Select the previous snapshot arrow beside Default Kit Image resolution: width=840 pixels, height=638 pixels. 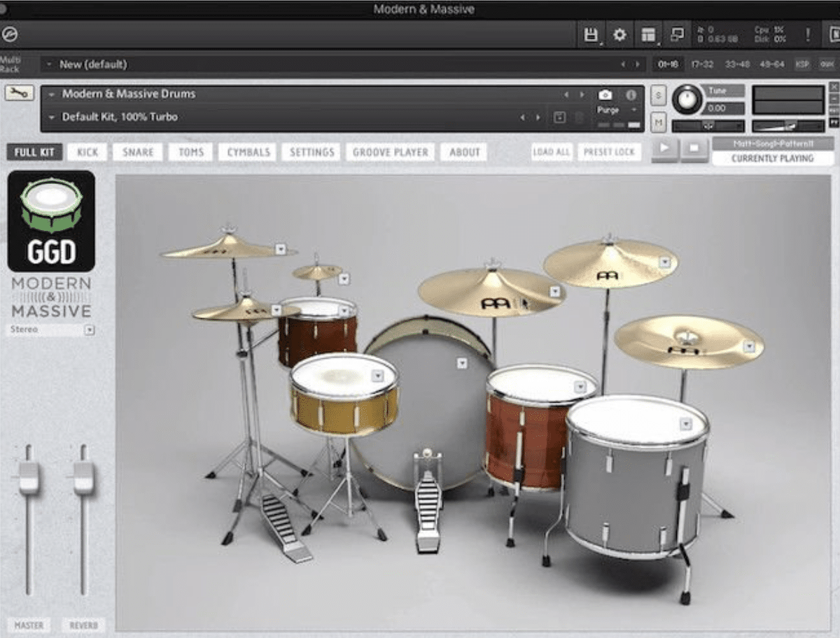[523, 118]
